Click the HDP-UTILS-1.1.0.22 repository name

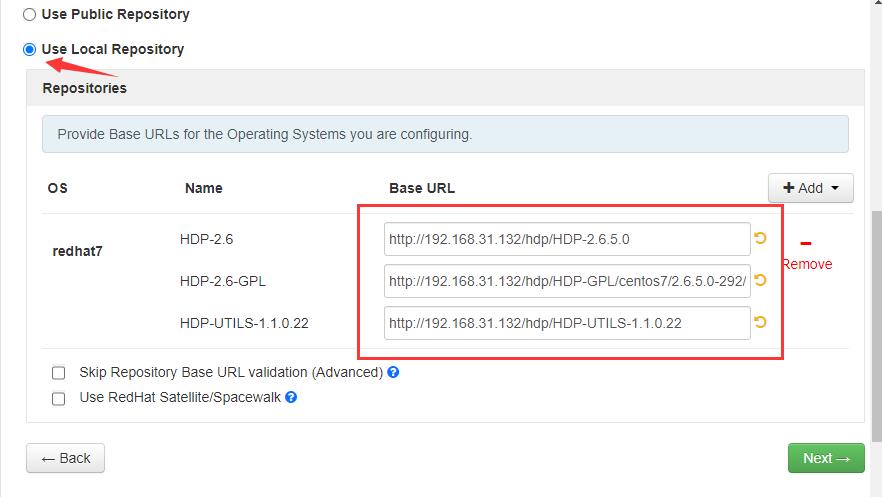click(x=244, y=323)
